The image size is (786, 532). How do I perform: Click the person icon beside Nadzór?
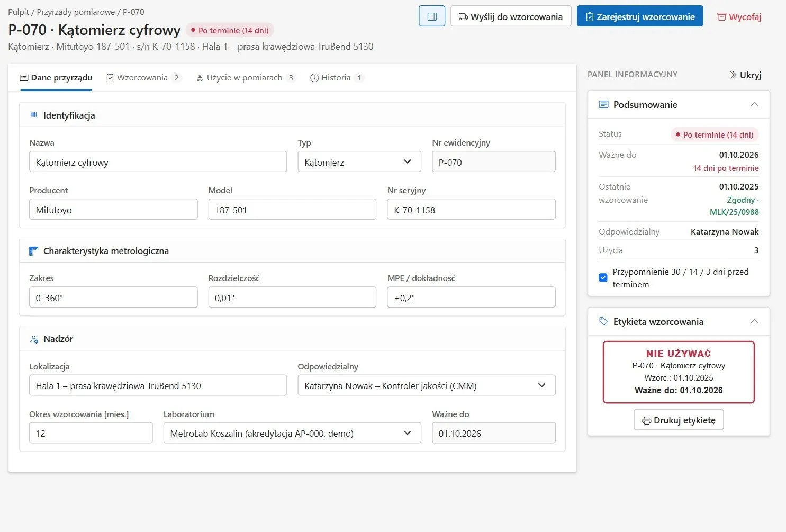click(x=34, y=339)
